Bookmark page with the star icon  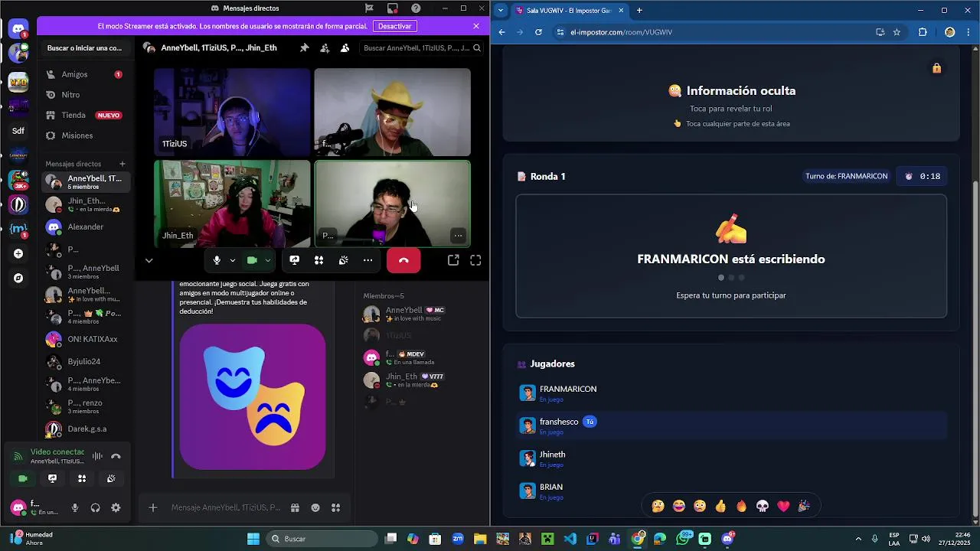click(897, 32)
